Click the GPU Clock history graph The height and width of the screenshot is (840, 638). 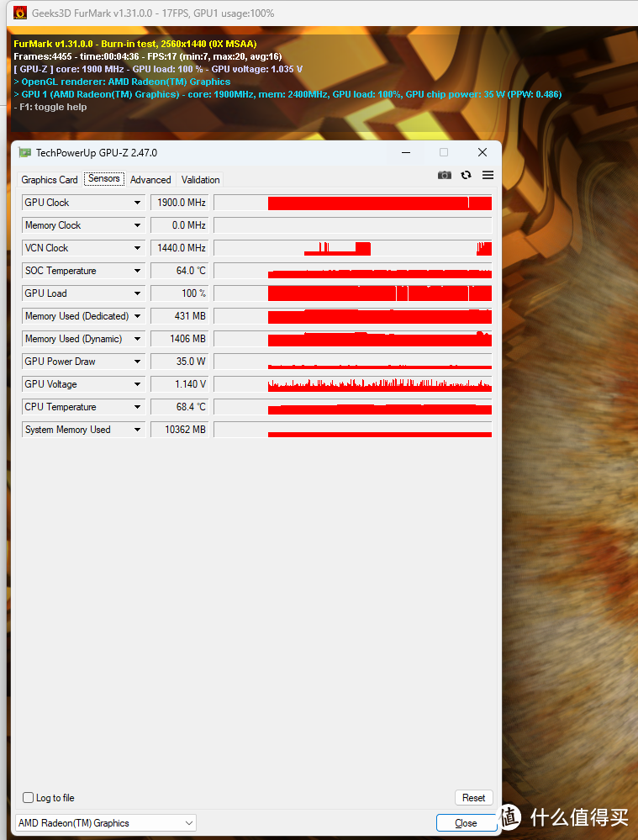pyautogui.click(x=352, y=203)
